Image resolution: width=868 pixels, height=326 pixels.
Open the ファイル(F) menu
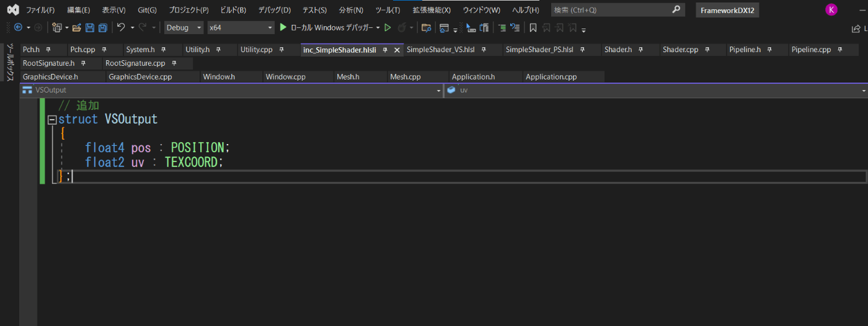(x=40, y=10)
